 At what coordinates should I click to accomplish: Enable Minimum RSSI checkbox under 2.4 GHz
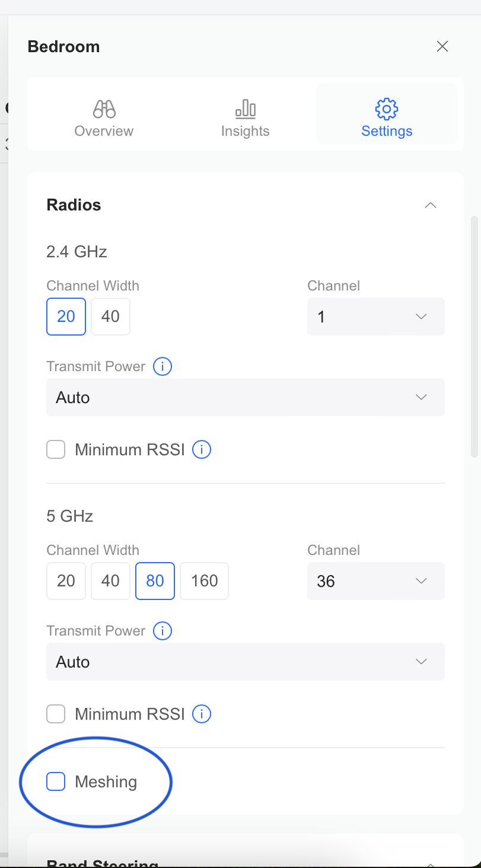click(x=56, y=450)
